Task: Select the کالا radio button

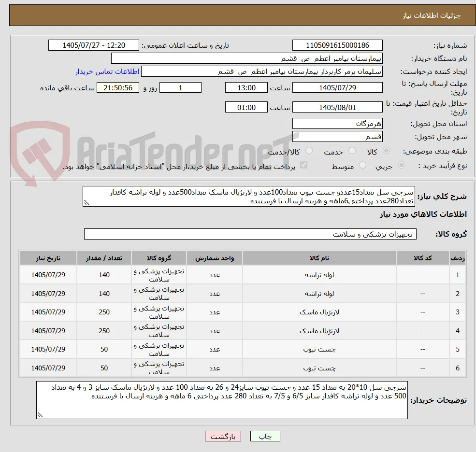Action: tap(386, 151)
